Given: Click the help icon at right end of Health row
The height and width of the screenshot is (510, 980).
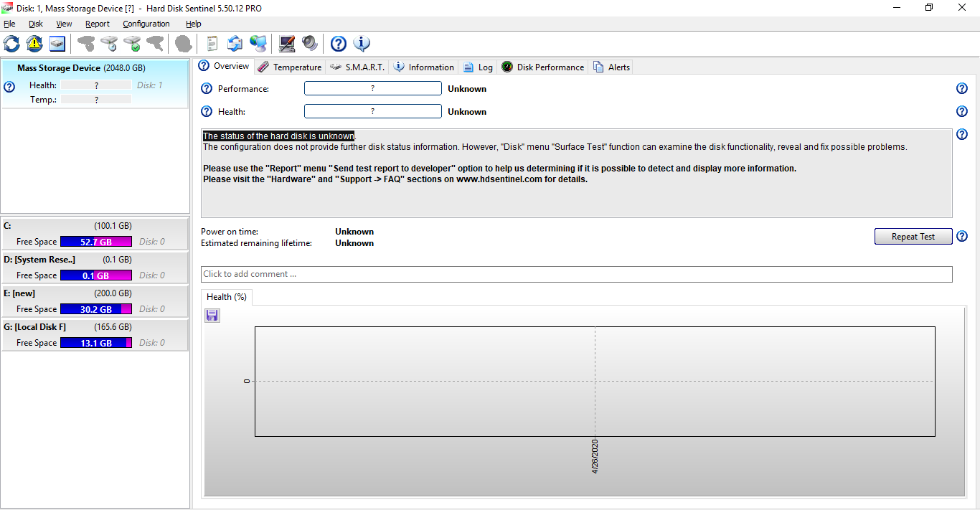Looking at the screenshot, I should pos(962,112).
